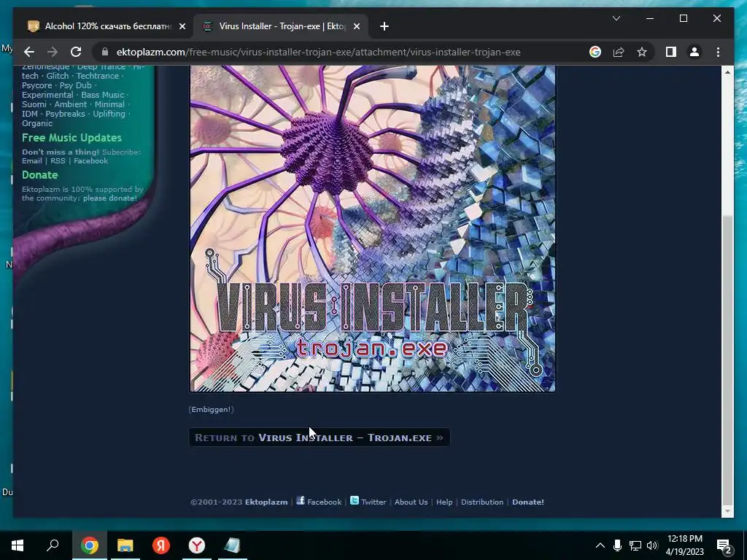The height and width of the screenshot is (560, 747).
Task: Share this page via share icon
Action: [x=619, y=52]
